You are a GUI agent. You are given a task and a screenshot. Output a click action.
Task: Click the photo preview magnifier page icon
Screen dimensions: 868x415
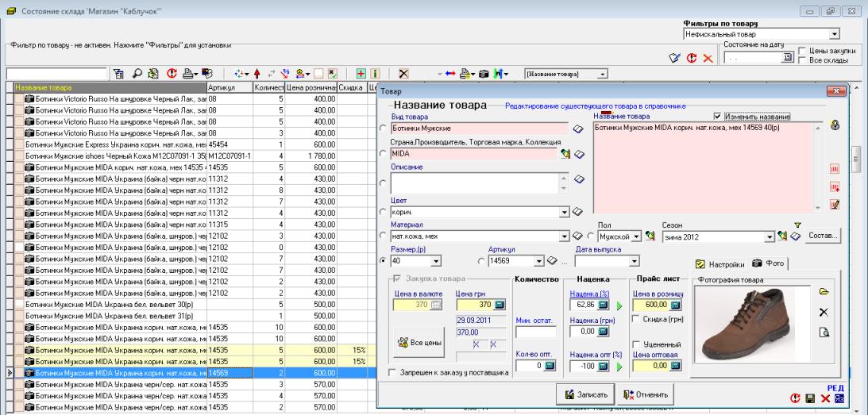coord(824,332)
